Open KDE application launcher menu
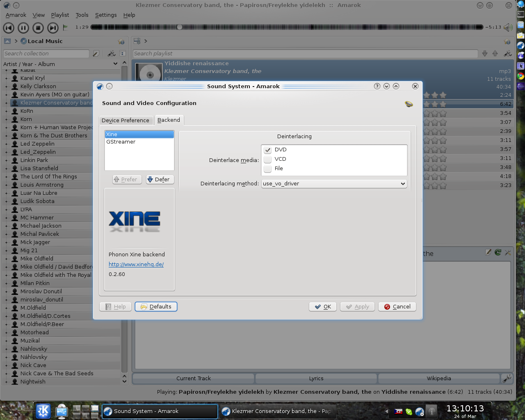This screenshot has width=525, height=420. tap(43, 411)
